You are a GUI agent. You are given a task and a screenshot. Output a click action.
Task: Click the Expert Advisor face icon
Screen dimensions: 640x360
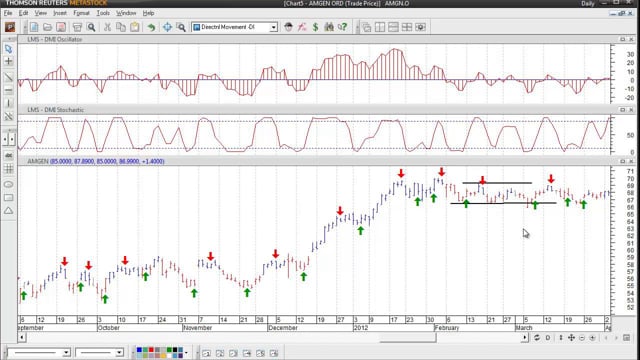[288, 27]
